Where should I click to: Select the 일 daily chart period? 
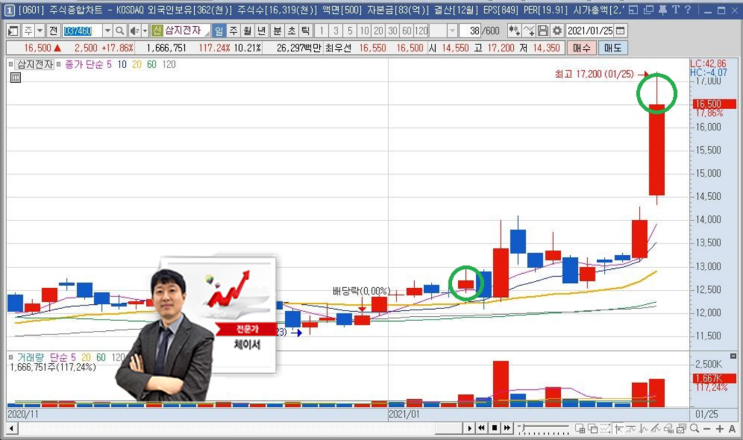[x=218, y=31]
